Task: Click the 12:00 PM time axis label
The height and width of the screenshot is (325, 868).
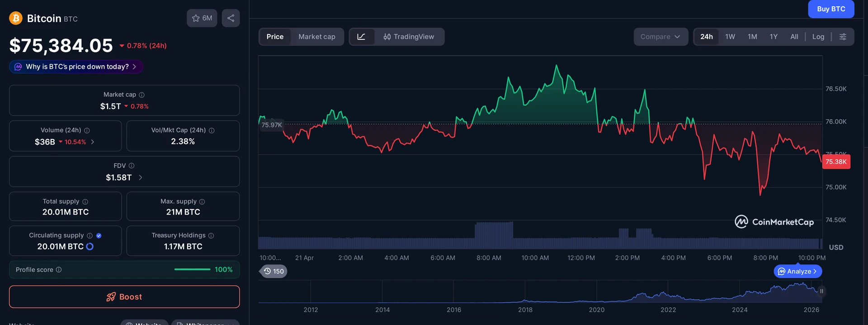Action: click(581, 258)
